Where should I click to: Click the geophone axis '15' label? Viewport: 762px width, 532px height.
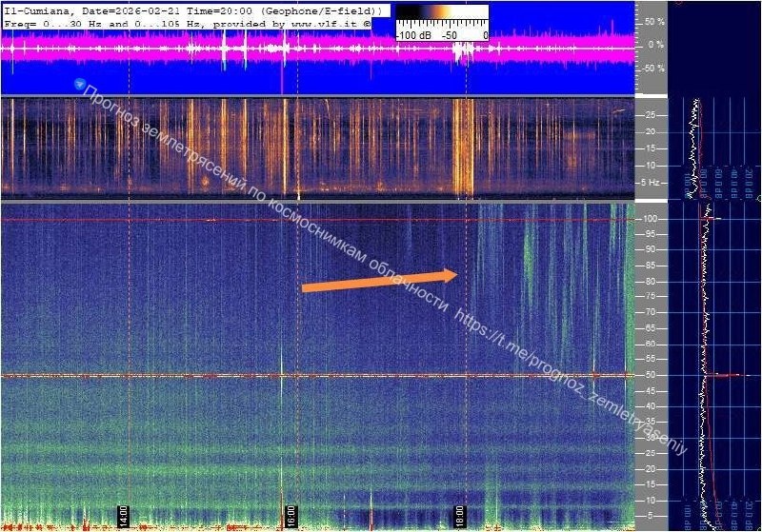click(651, 148)
